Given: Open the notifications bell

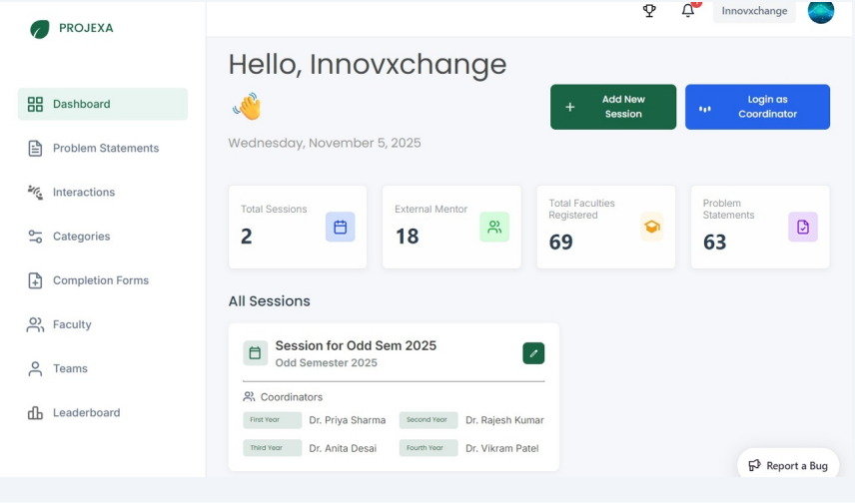Looking at the screenshot, I should [x=688, y=11].
